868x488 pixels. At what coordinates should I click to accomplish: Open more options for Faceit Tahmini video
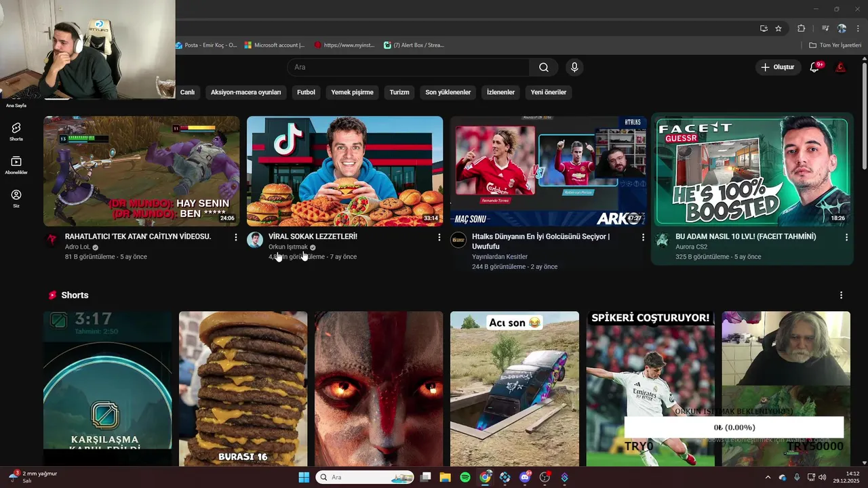(846, 237)
